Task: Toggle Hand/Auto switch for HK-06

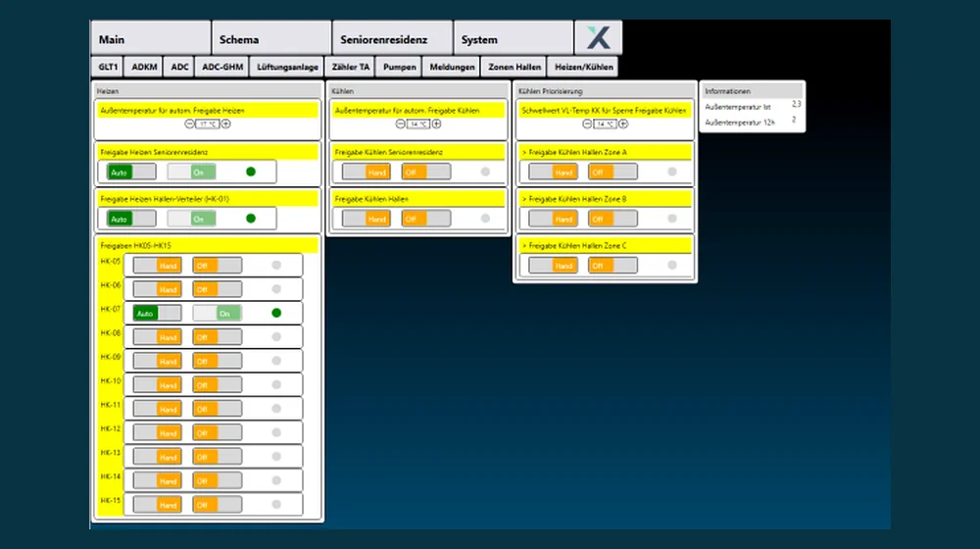Action: point(157,289)
